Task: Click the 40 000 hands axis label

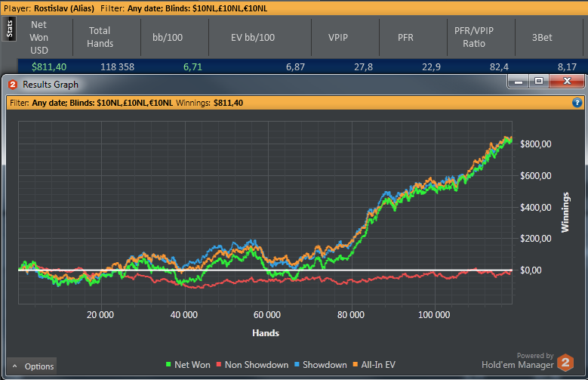Action: (183, 315)
